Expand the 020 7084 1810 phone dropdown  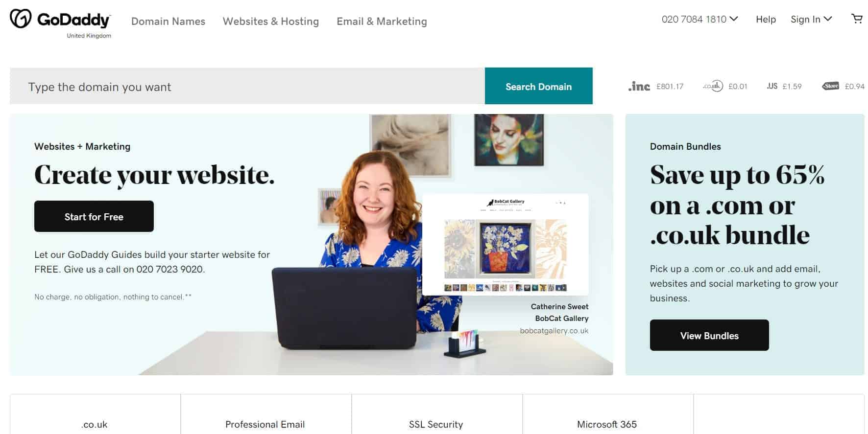coord(699,19)
